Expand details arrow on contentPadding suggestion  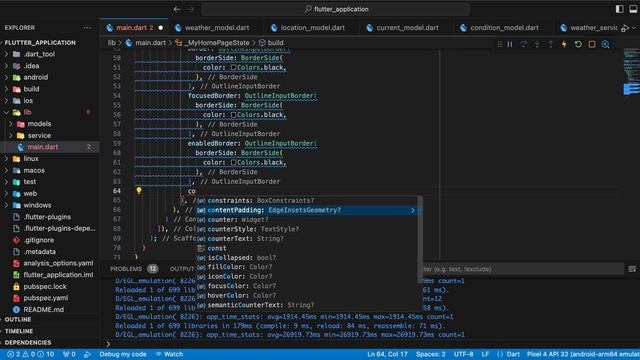(x=412, y=210)
